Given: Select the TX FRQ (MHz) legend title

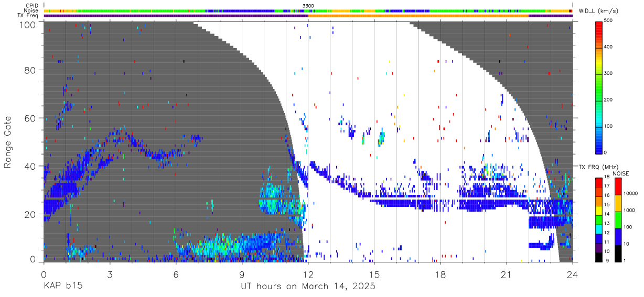Looking at the screenshot, I should pyautogui.click(x=598, y=167).
